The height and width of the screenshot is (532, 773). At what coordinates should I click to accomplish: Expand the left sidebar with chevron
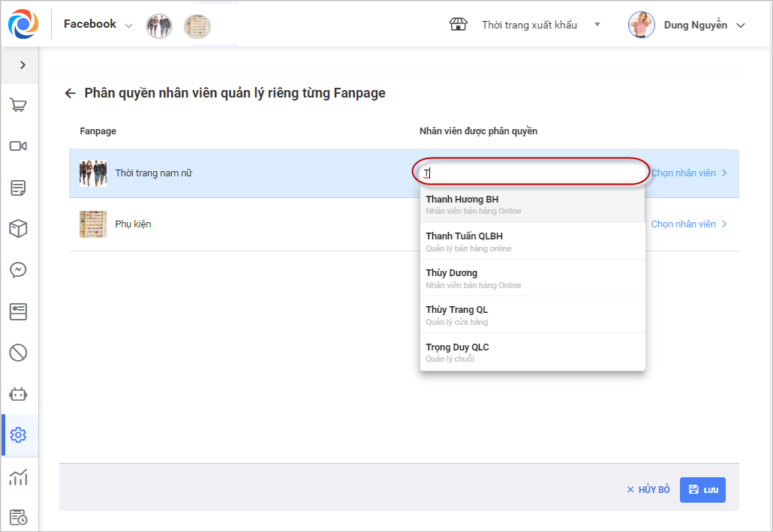pyautogui.click(x=23, y=65)
